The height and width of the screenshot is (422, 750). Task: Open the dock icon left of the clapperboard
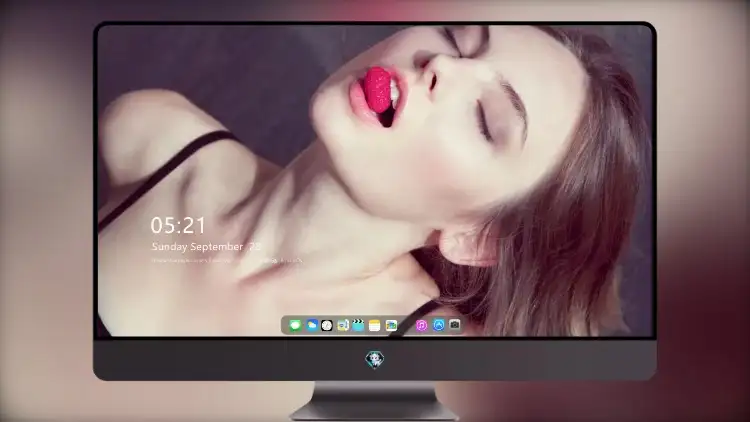click(342, 325)
